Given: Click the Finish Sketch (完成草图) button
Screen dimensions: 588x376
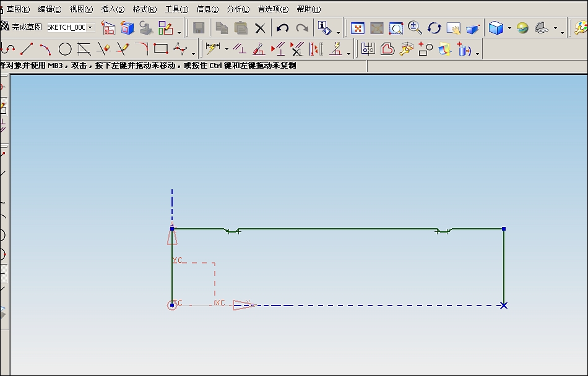Looking at the screenshot, I should coord(21,27).
